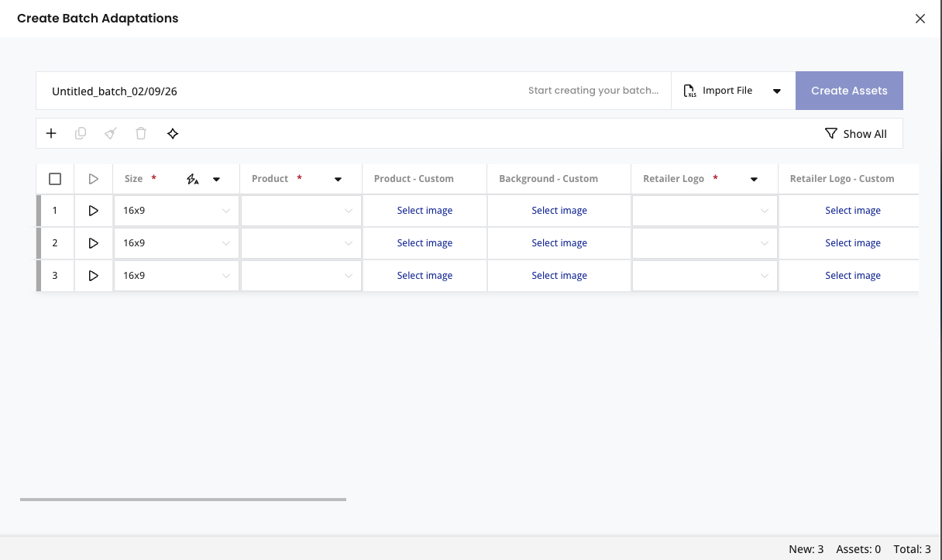Image resolution: width=942 pixels, height=560 pixels.
Task: Click the trash delete icon
Action: point(141,133)
